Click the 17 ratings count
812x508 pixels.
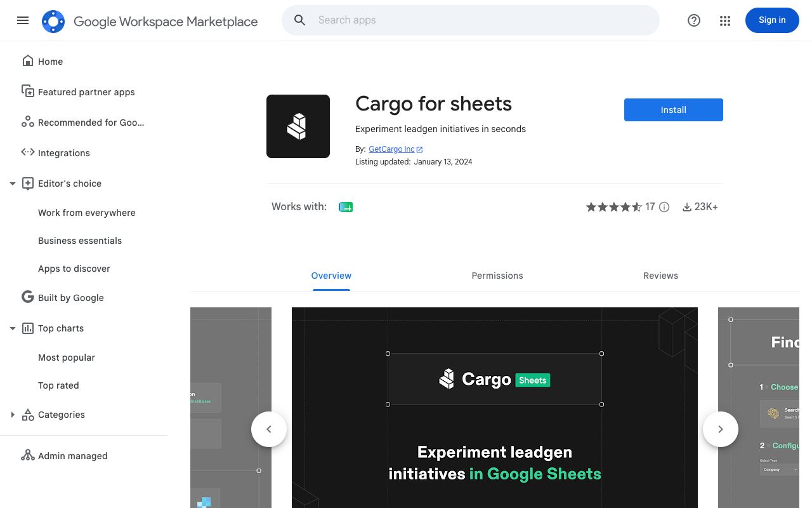pyautogui.click(x=650, y=207)
